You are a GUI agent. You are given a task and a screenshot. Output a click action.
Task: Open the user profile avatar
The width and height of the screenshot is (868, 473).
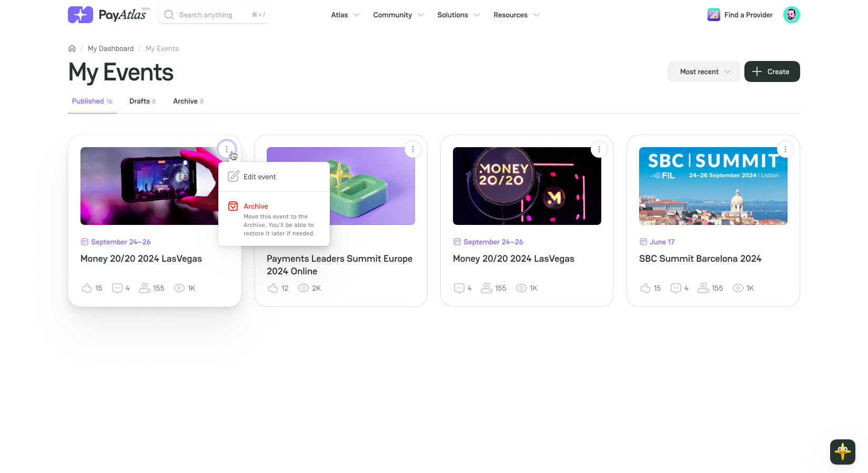coord(791,15)
